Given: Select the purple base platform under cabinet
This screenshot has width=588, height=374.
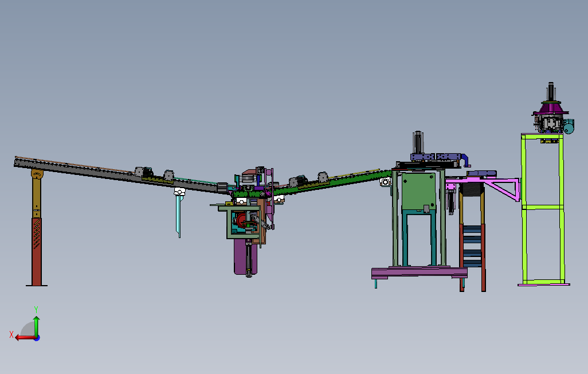Looking at the screenshot, I should (420, 272).
